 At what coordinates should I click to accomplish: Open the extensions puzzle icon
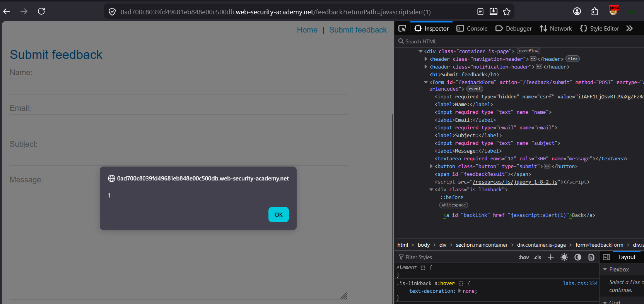[x=595, y=11]
